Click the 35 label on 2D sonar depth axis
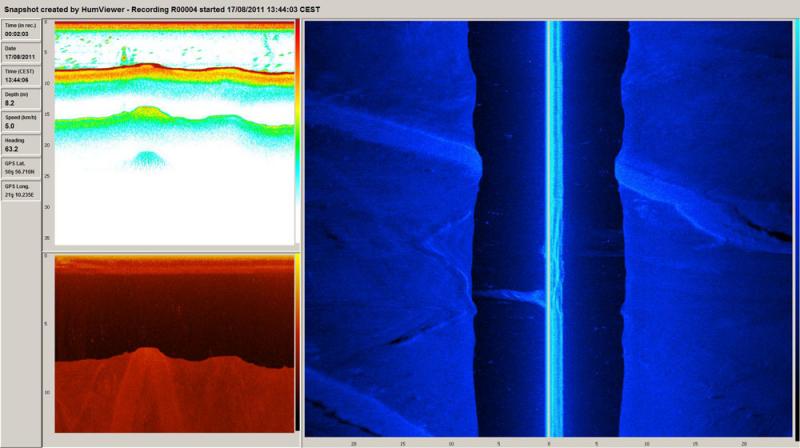The image size is (800, 448). point(48,238)
